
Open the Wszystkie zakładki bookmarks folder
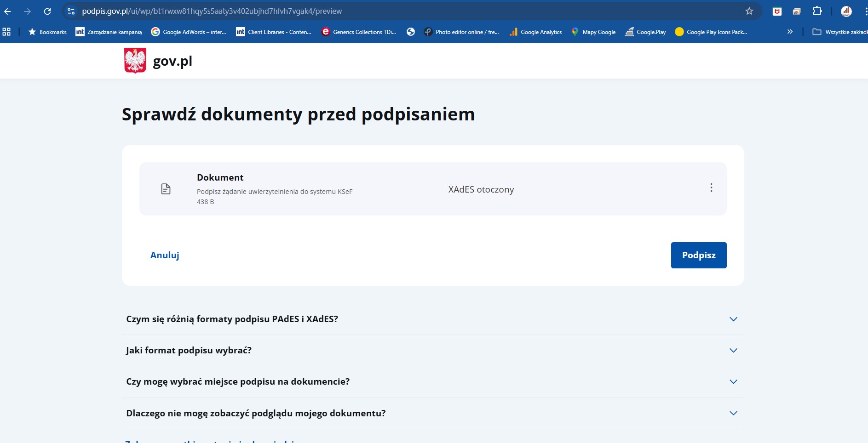click(840, 32)
